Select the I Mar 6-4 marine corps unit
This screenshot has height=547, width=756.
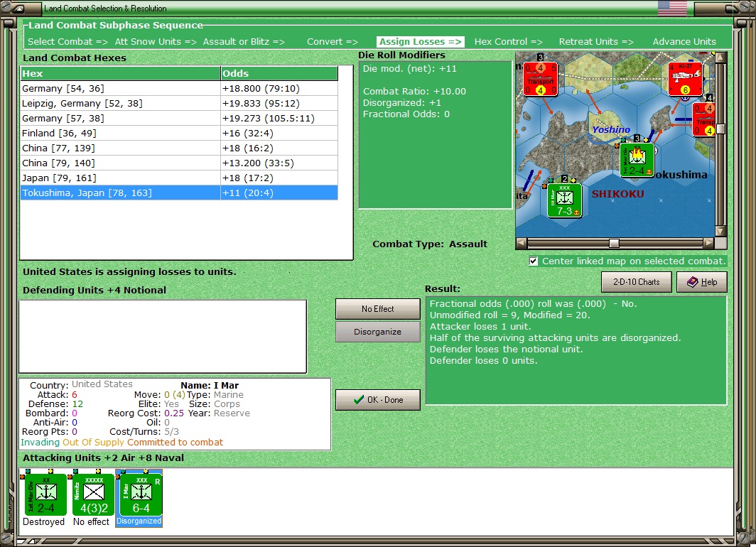click(x=141, y=495)
